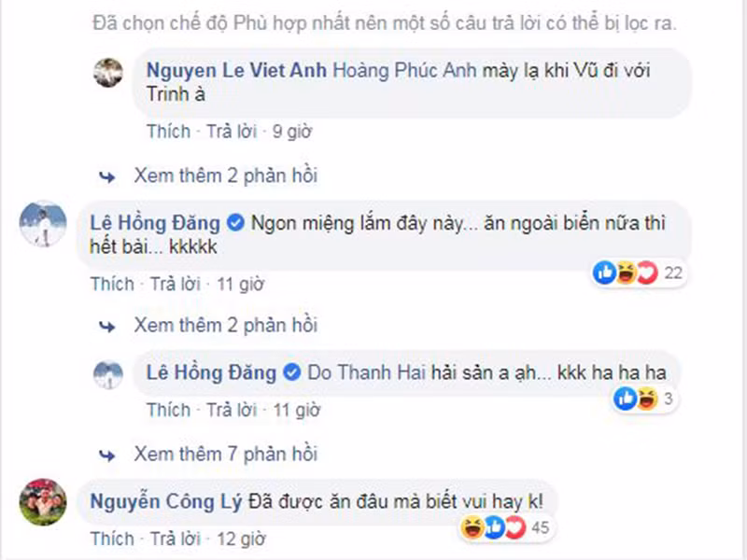Click Thích under Nguyen Le Viet Anh's comment
The height and width of the screenshot is (560, 747).
(x=170, y=132)
